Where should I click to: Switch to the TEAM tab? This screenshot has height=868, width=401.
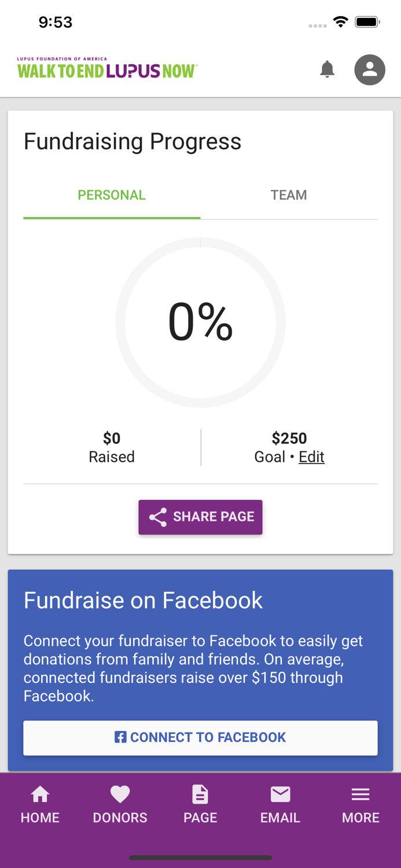tap(289, 195)
